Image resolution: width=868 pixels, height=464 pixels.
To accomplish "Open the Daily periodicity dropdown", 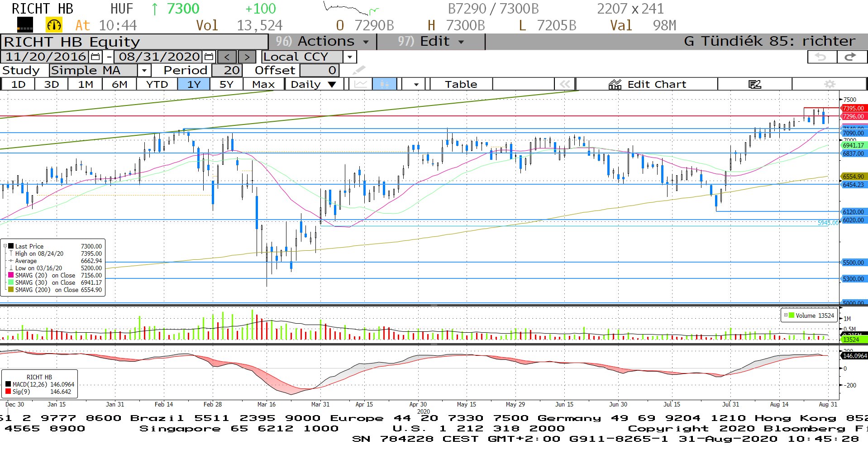I will (332, 84).
